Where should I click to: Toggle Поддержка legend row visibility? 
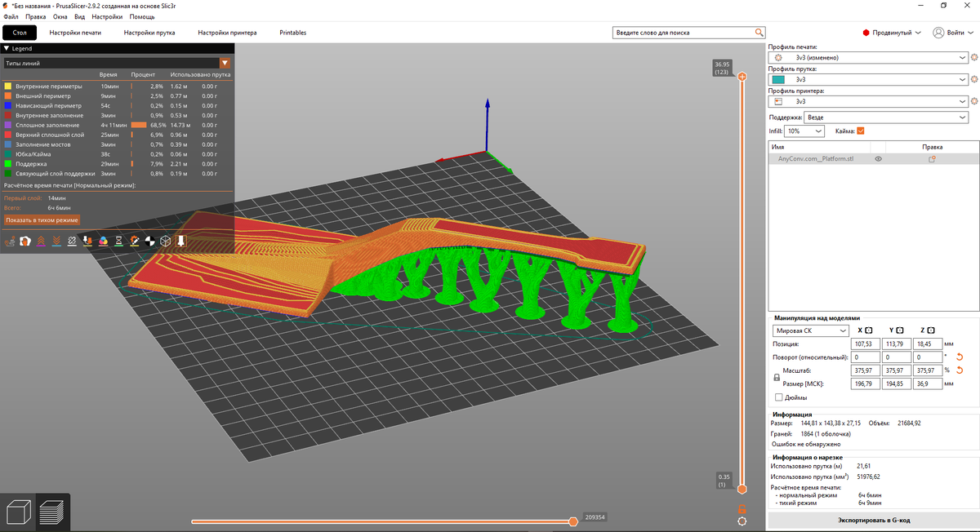118,164
